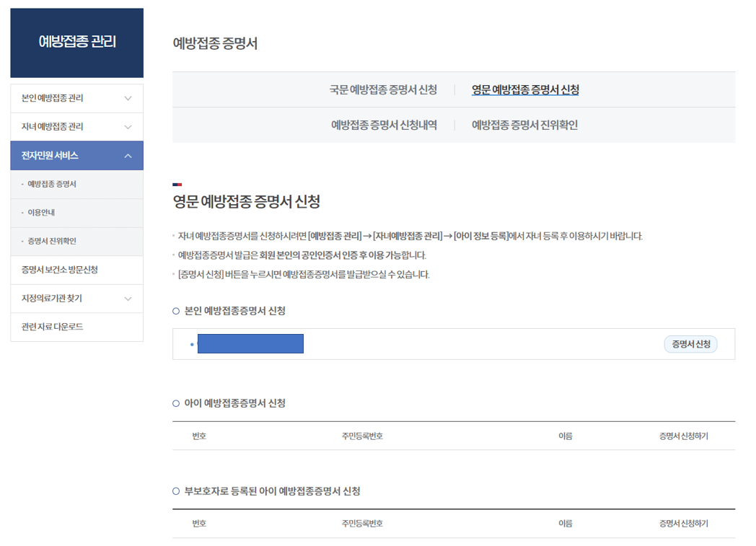Click the masked personal information field
The height and width of the screenshot is (546, 756).
click(250, 343)
